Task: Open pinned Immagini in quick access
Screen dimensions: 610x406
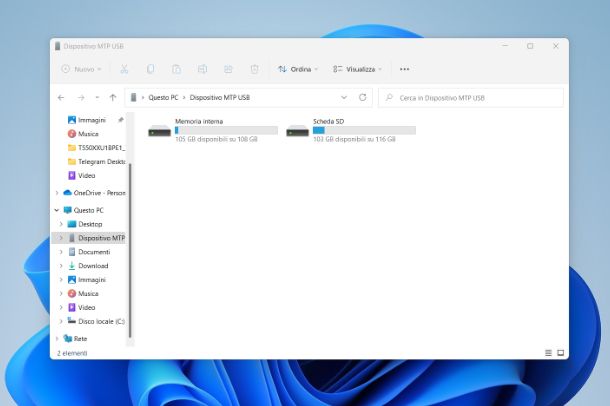Action: pos(92,120)
